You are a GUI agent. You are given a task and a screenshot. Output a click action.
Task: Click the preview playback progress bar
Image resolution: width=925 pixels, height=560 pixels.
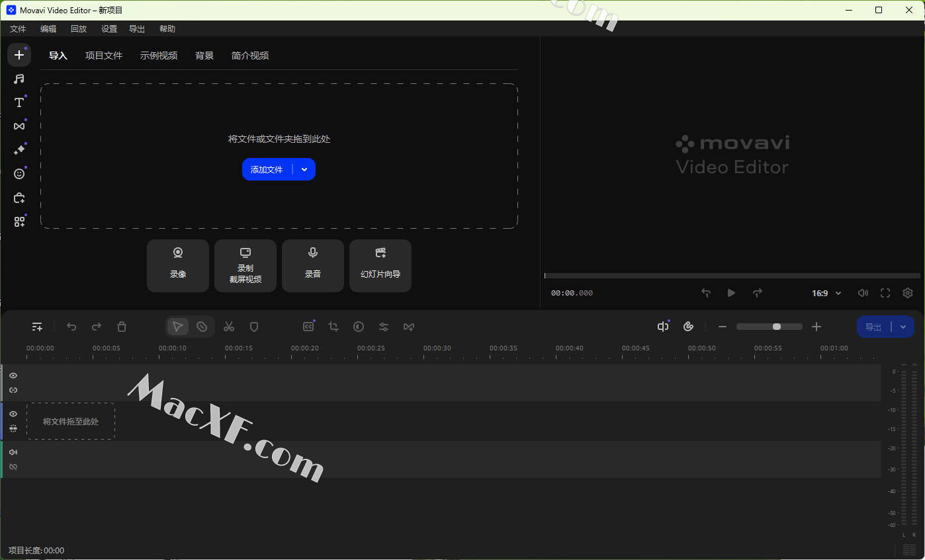[732, 276]
